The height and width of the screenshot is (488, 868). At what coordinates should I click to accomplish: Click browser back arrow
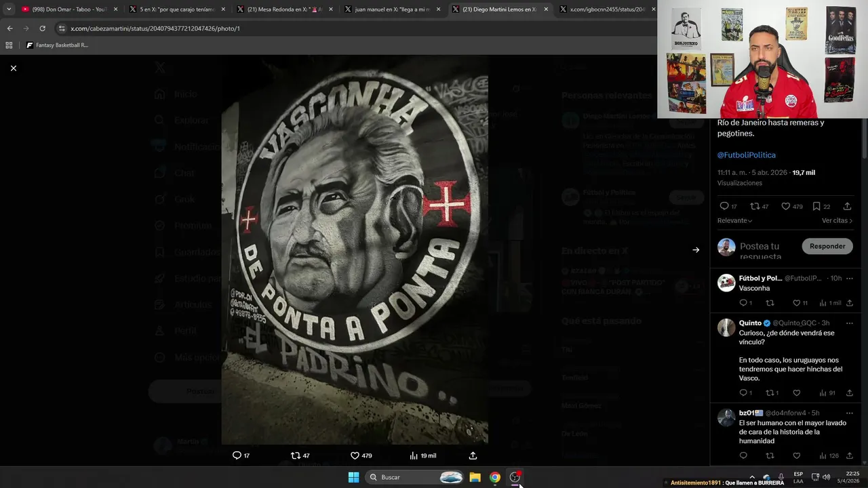[x=9, y=28]
